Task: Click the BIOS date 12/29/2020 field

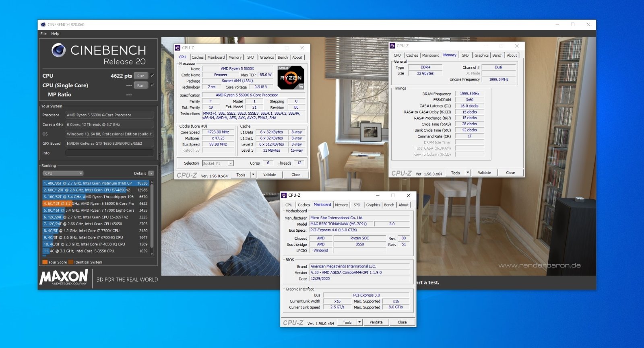Action: pos(359,278)
